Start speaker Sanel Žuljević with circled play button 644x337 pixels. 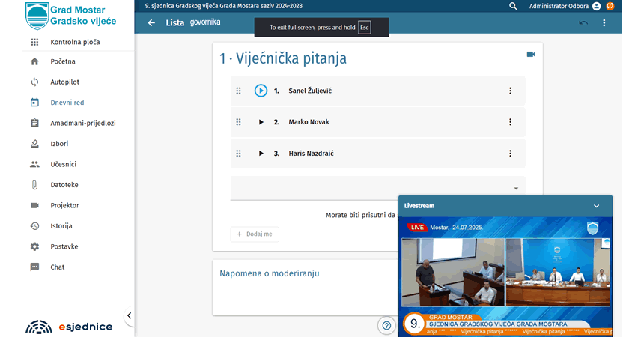(x=261, y=91)
